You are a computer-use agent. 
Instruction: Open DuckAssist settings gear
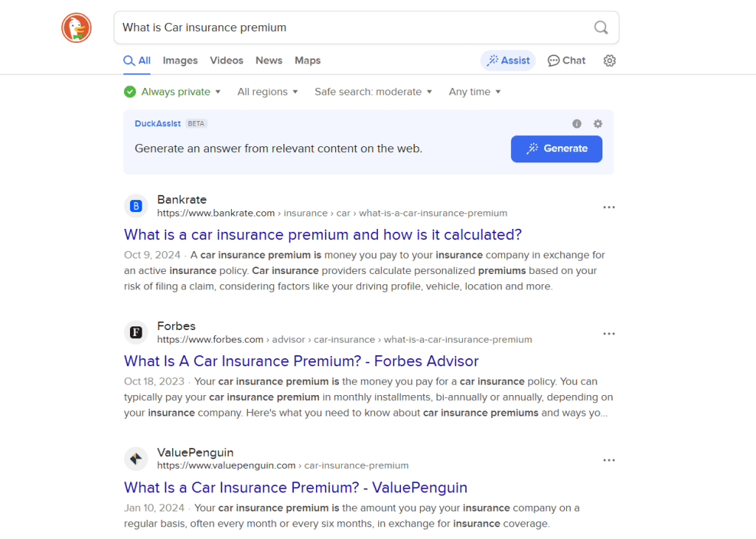pos(597,123)
